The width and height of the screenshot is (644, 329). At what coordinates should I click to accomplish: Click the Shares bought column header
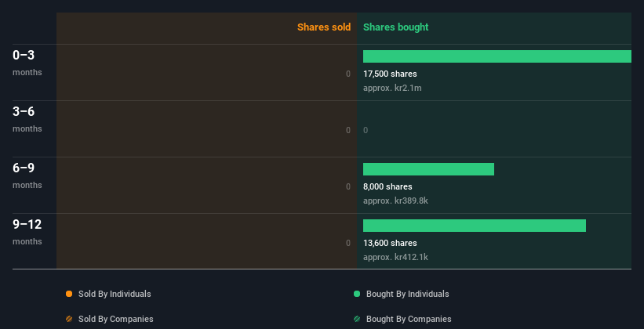[395, 27]
